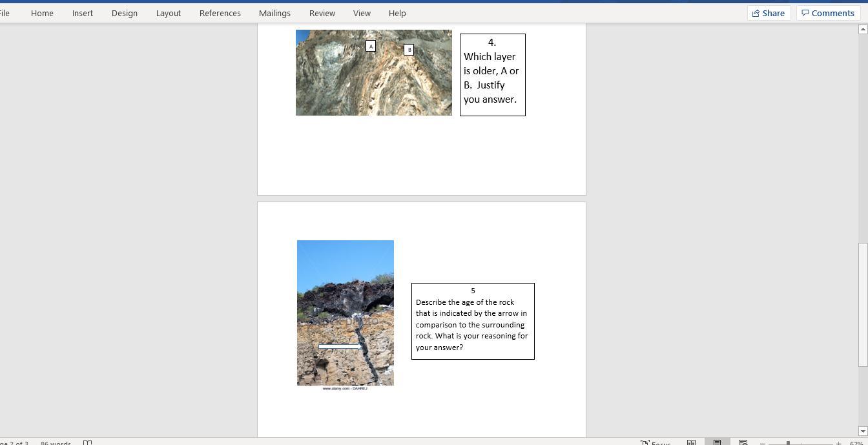Click label box A on the rock photo
Image resolution: width=868 pixels, height=445 pixels.
[371, 46]
